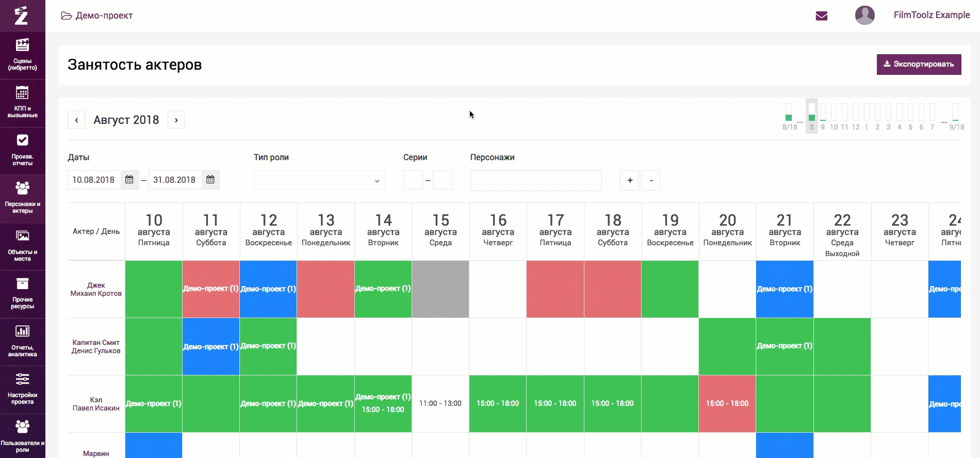This screenshot has width=980, height=458.
Task: Open Пользователи и роли section
Action: [22, 436]
